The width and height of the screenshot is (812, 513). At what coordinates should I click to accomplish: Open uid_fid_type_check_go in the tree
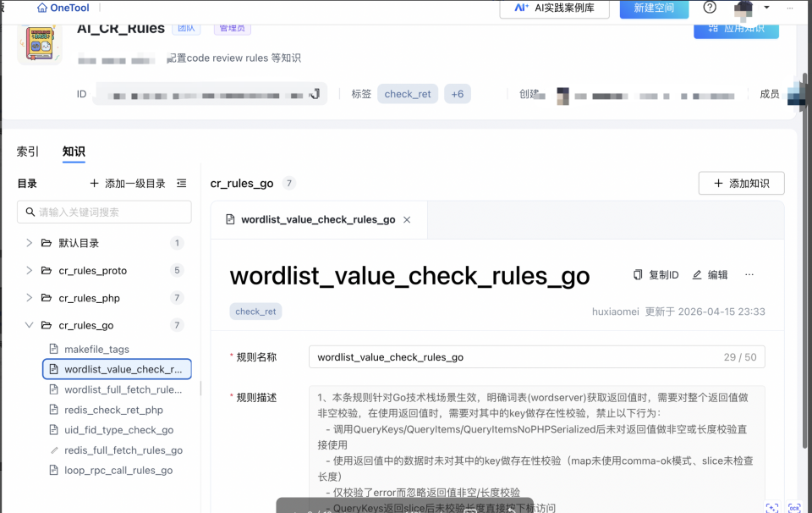tap(117, 430)
